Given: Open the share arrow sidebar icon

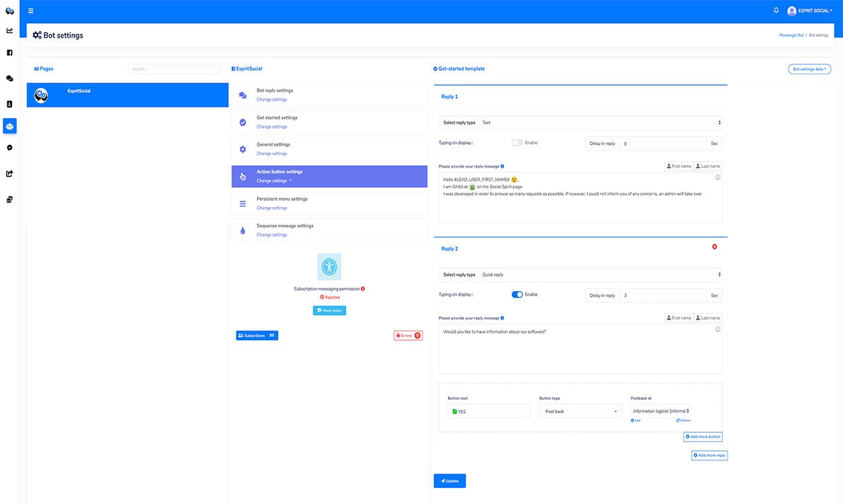Looking at the screenshot, I should [9, 174].
